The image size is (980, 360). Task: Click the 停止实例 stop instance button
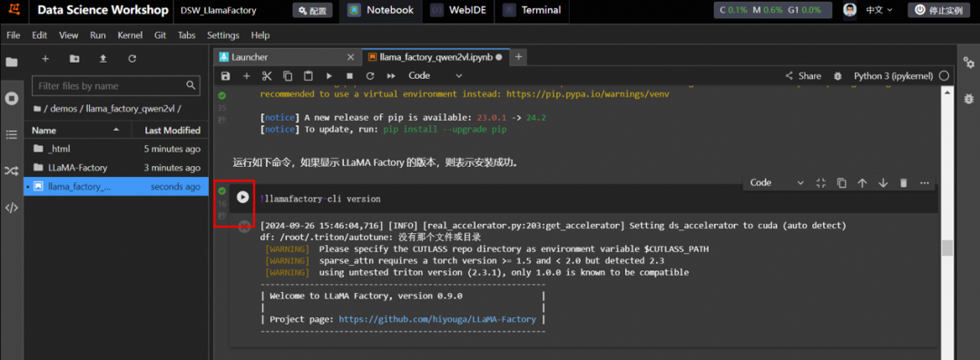pyautogui.click(x=939, y=10)
